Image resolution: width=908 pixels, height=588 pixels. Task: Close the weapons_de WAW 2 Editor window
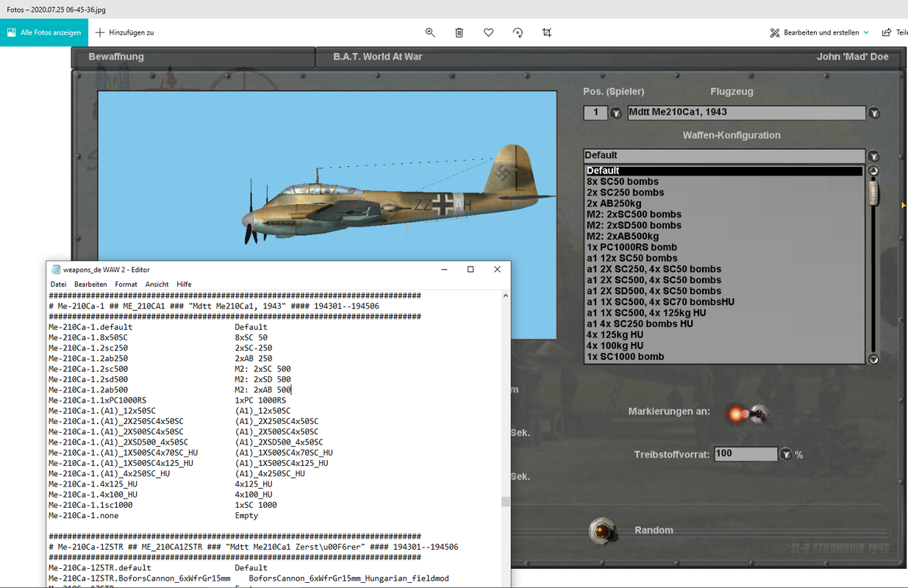pyautogui.click(x=497, y=269)
